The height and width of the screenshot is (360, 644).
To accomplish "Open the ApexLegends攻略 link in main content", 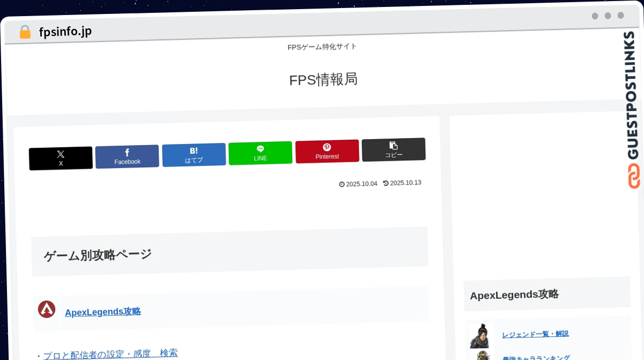I will click(103, 312).
